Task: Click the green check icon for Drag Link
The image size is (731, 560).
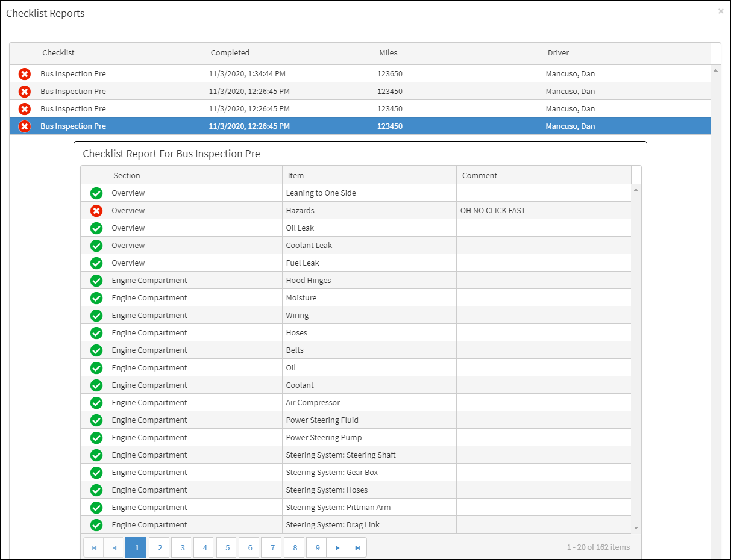Action: click(x=96, y=525)
